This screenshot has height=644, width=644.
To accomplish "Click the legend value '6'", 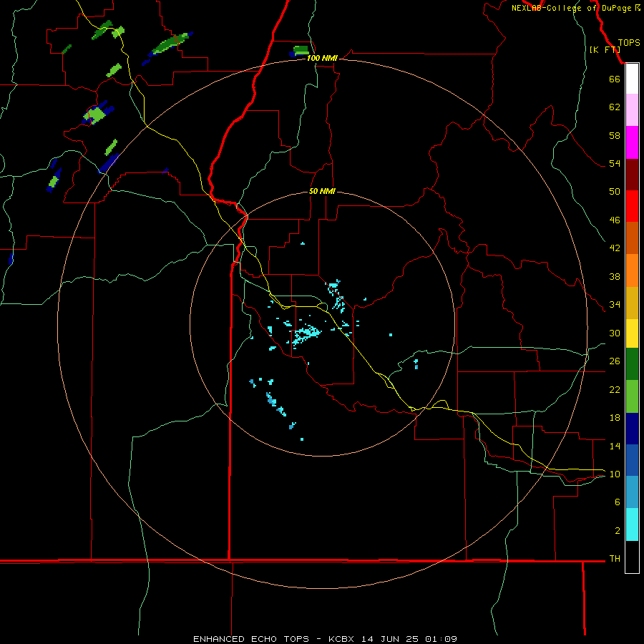I will click(x=617, y=502).
